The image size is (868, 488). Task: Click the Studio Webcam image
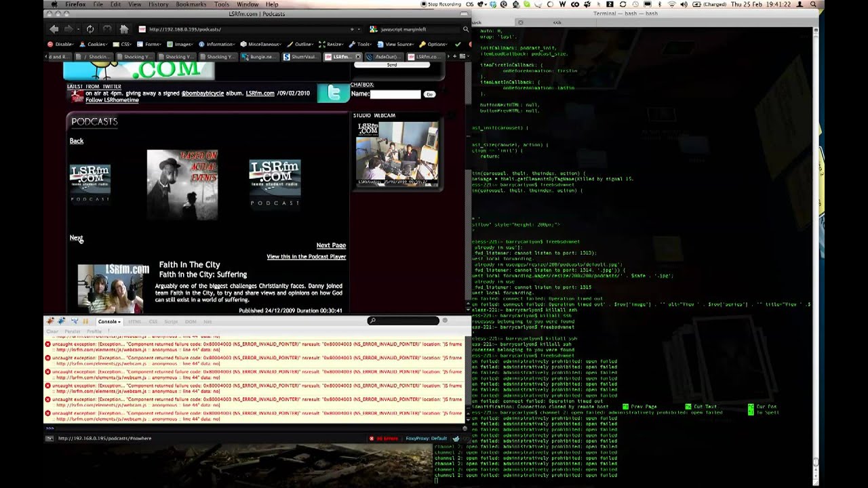(397, 154)
